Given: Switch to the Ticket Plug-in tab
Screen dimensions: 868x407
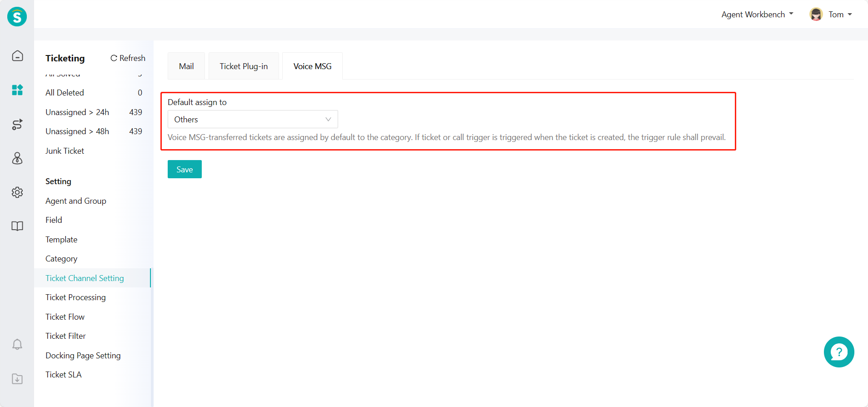Looking at the screenshot, I should pyautogui.click(x=244, y=66).
